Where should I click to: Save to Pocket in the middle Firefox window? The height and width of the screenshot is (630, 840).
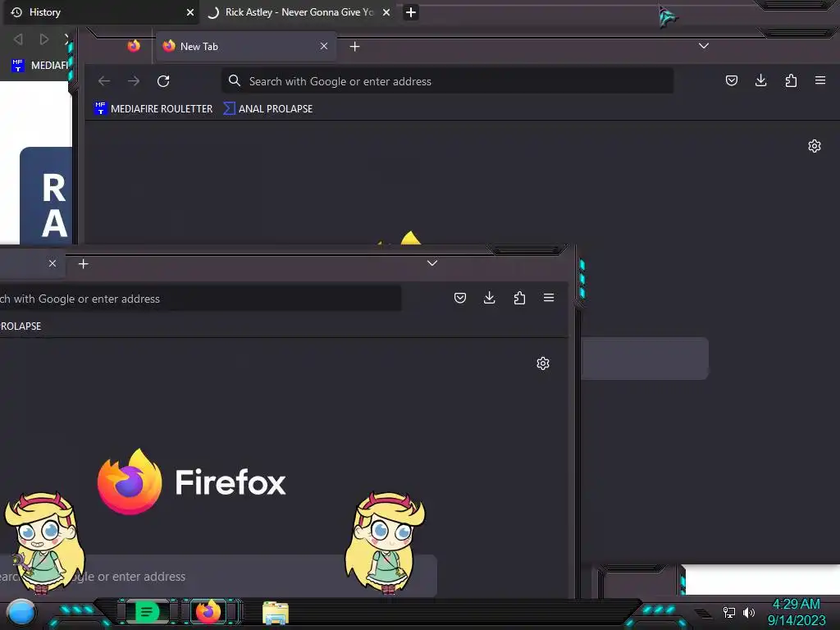(x=731, y=80)
